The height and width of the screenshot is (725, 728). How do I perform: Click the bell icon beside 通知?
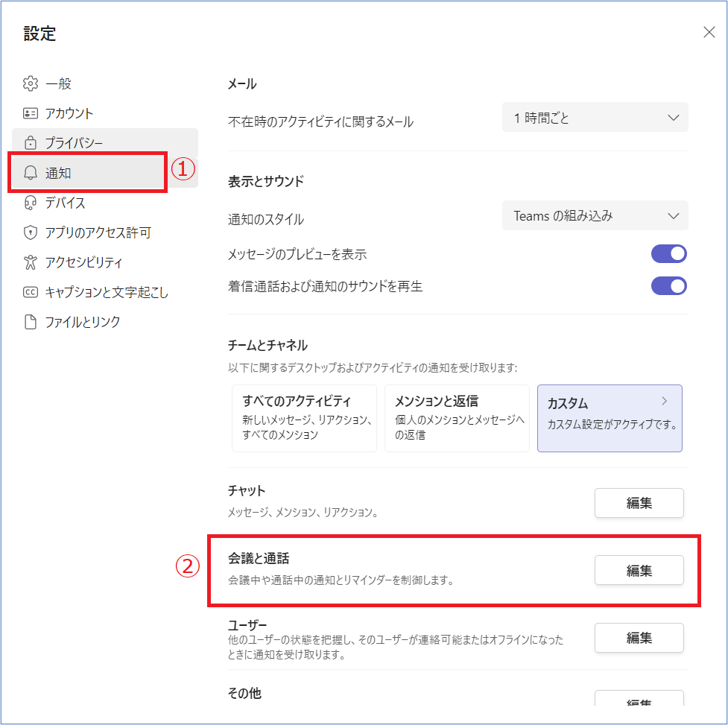pos(31,173)
